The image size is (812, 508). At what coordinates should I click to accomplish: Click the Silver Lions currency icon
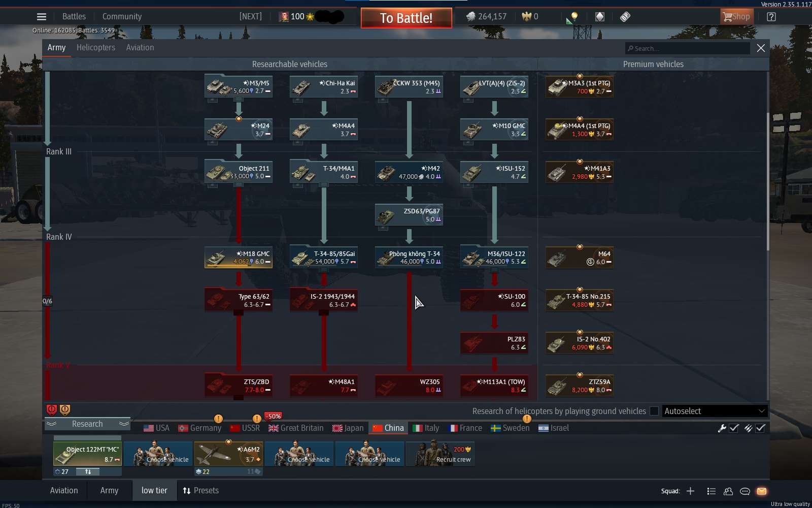pos(471,17)
